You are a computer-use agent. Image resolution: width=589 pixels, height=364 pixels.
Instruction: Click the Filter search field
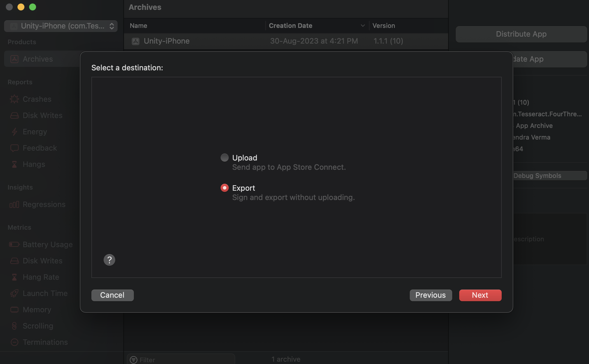[183, 360]
